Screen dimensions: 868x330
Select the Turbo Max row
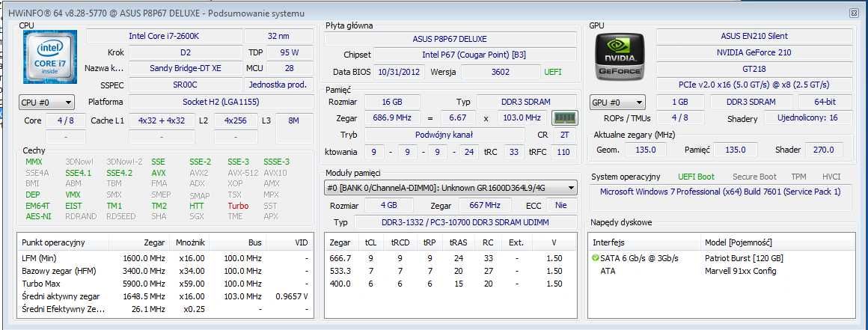165,284
